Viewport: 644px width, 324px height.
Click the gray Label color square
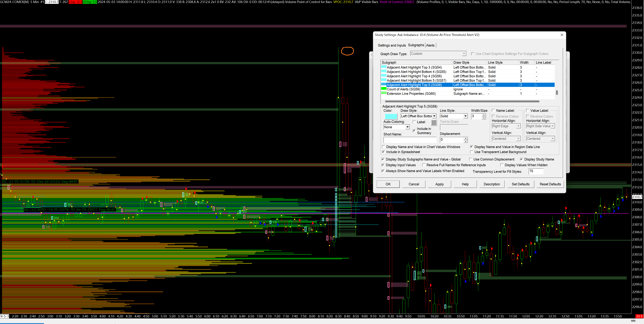tap(434, 123)
